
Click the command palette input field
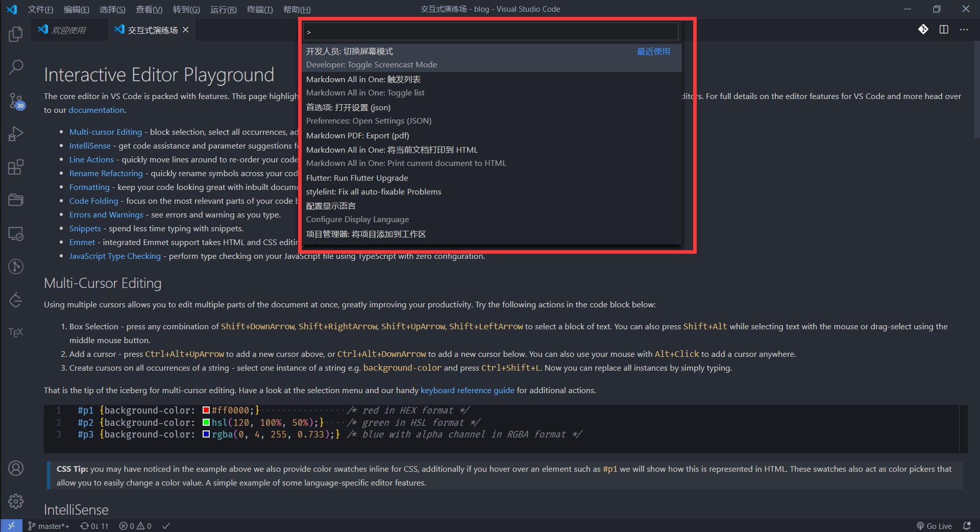(490, 32)
